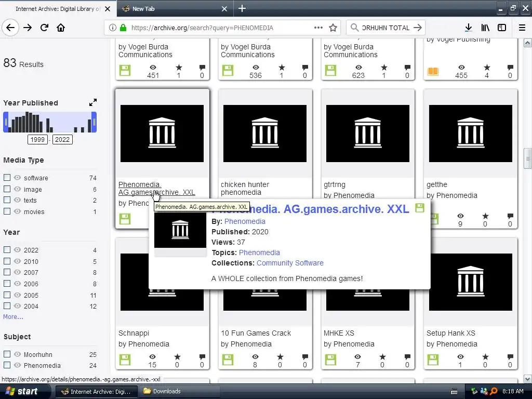The width and height of the screenshot is (532, 399).
Task: Open the Library bookshelf icon
Action: click(485, 28)
